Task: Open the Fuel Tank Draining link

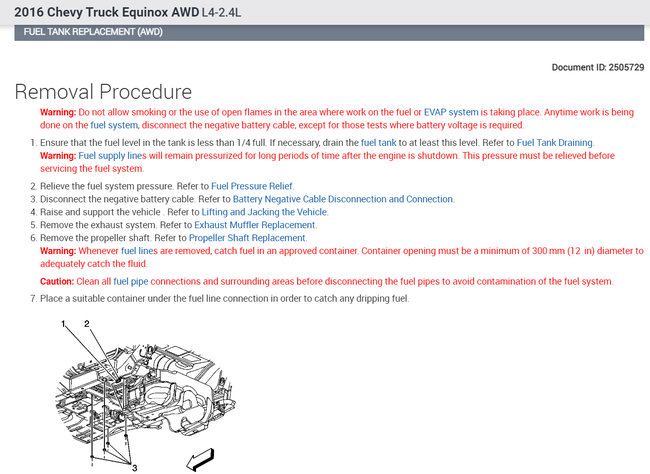Action: click(x=555, y=143)
